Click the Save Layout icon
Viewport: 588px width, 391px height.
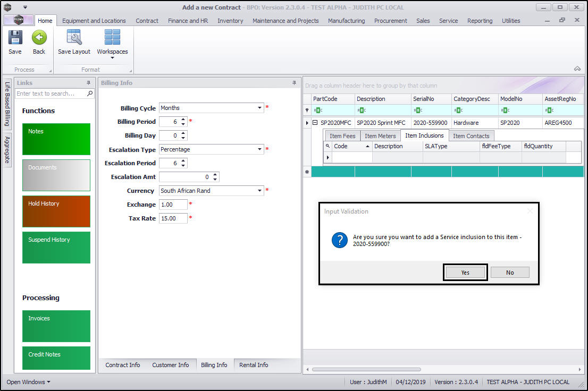[74, 38]
